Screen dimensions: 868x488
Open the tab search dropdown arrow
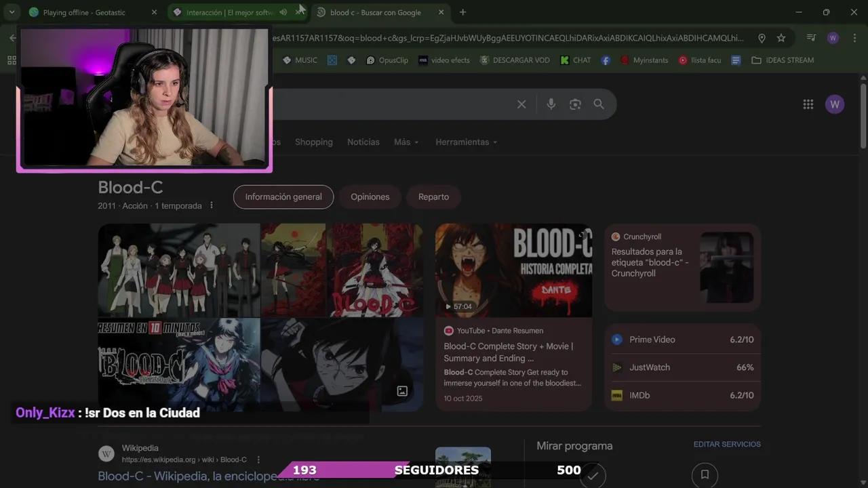[x=12, y=12]
